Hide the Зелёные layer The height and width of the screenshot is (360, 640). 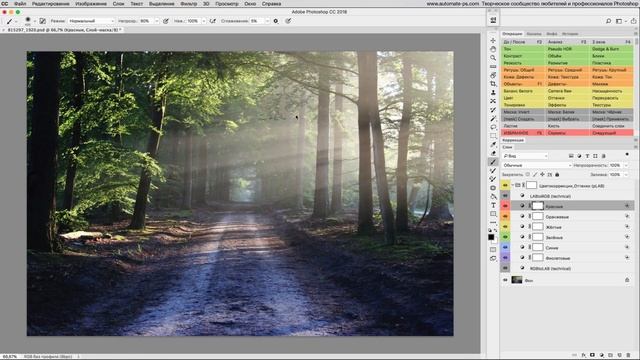pyautogui.click(x=505, y=237)
